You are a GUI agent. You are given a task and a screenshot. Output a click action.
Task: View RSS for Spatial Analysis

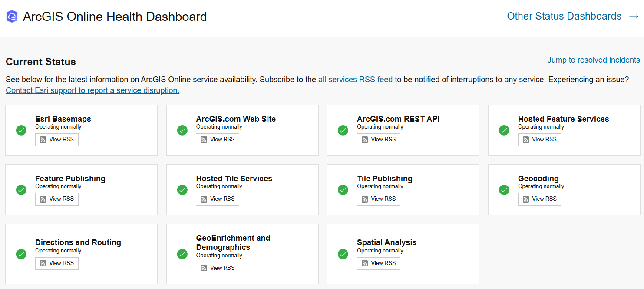point(379,263)
